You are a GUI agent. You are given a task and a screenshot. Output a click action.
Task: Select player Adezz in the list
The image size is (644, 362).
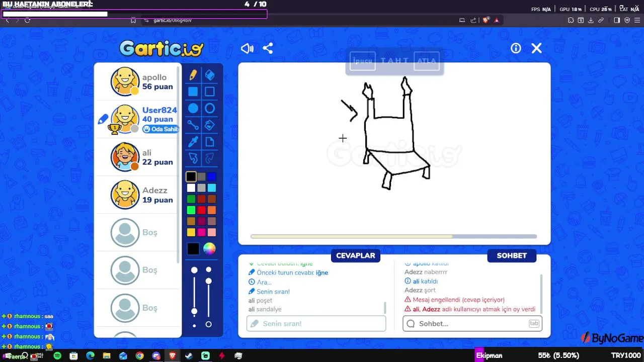pyautogui.click(x=137, y=195)
